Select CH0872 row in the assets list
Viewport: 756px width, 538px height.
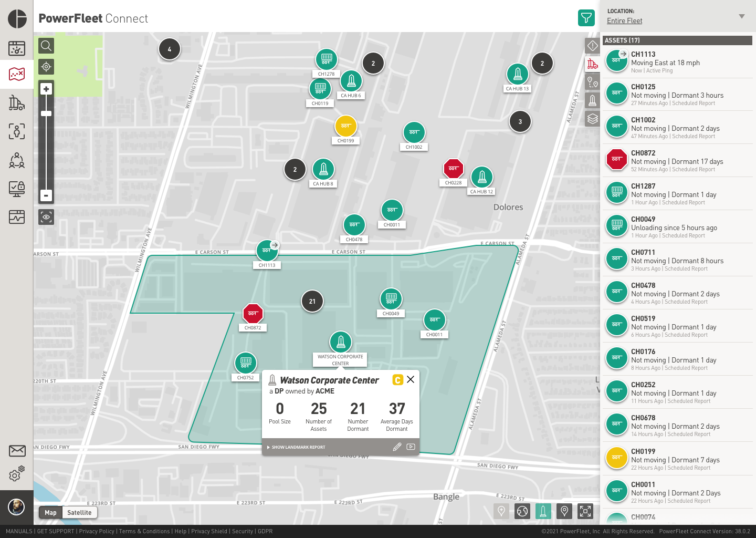pyautogui.click(x=678, y=161)
